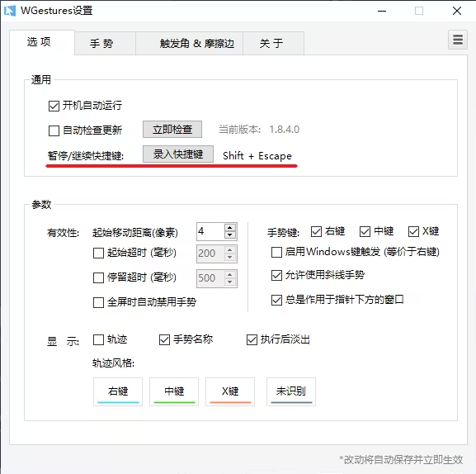Click the Shift + Escape shortcut text
476x474 pixels.
(x=257, y=156)
